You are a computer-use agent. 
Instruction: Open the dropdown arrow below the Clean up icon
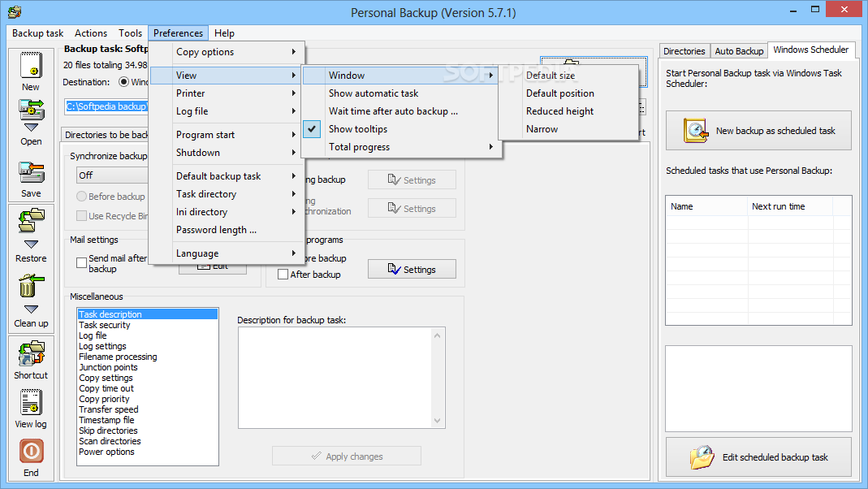(x=31, y=309)
